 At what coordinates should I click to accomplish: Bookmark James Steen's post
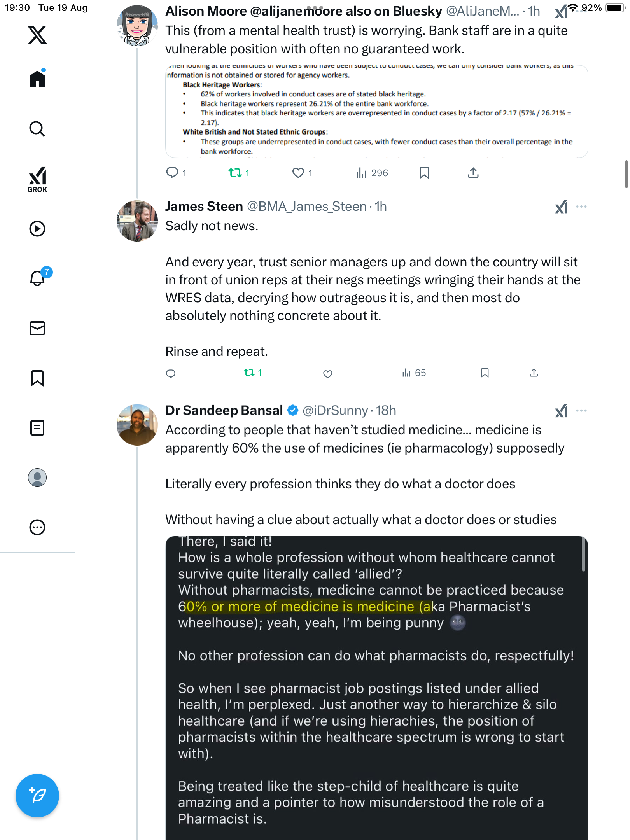pyautogui.click(x=485, y=373)
